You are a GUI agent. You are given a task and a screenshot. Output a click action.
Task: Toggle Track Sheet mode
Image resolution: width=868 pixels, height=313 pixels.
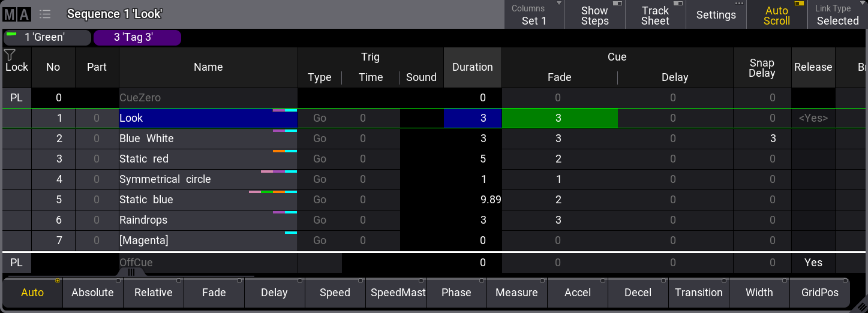[655, 15]
